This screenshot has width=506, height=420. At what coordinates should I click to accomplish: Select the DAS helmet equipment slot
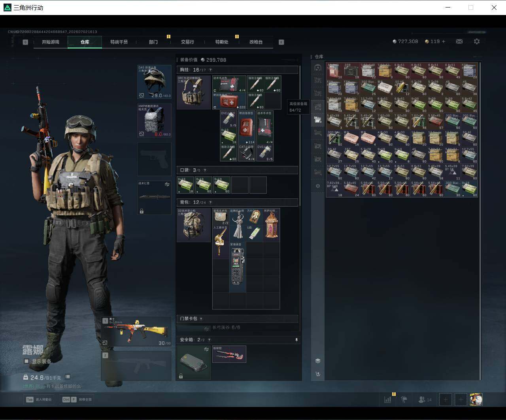click(155, 82)
